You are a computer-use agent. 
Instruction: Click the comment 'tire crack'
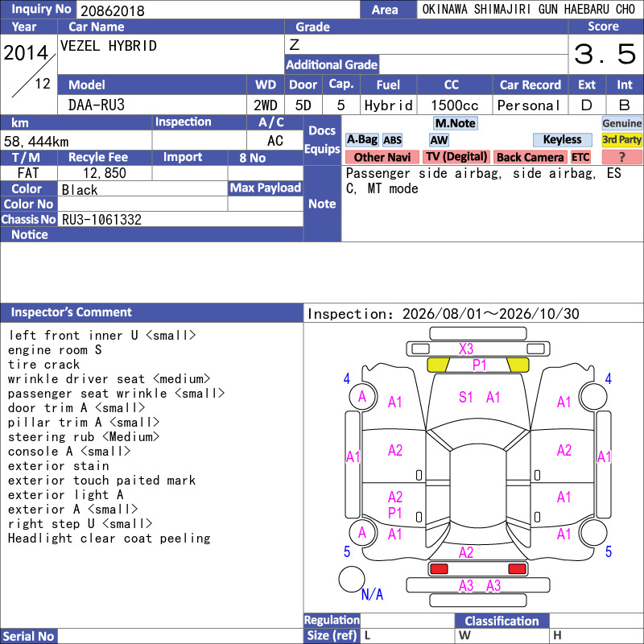[44, 365]
